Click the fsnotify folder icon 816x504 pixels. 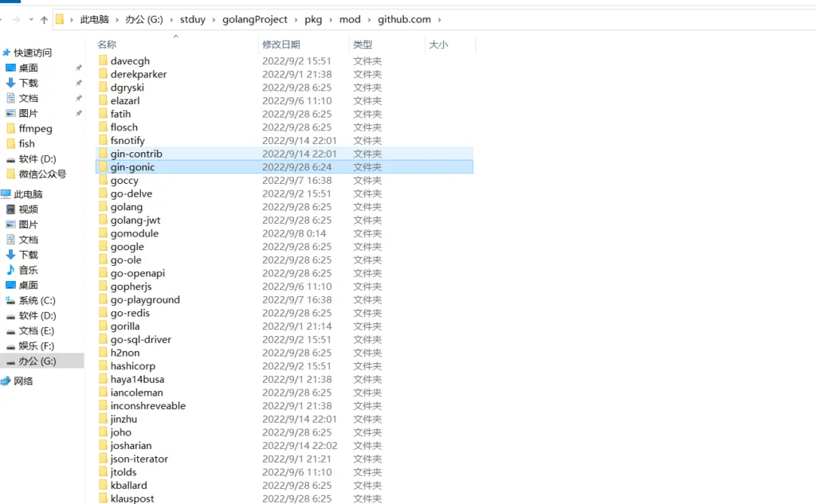pos(103,140)
